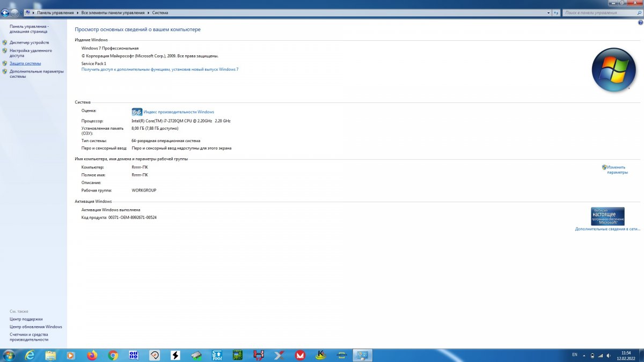Open the lightning bolt app in taskbar

tap(175, 355)
